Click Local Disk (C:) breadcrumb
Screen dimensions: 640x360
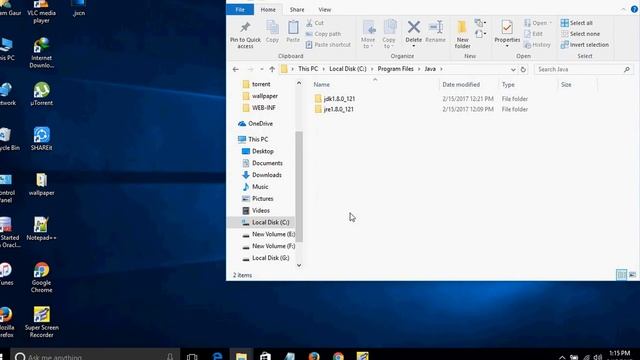pyautogui.click(x=348, y=69)
